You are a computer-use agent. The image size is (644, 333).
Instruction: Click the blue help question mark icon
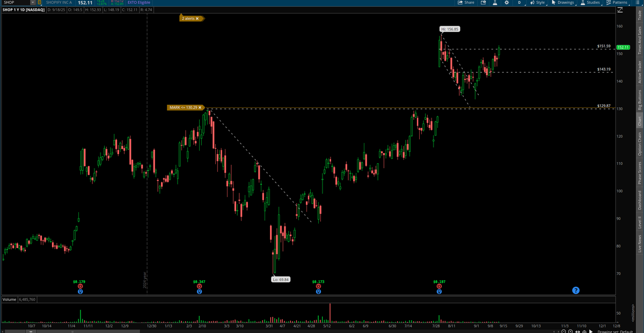(576, 290)
